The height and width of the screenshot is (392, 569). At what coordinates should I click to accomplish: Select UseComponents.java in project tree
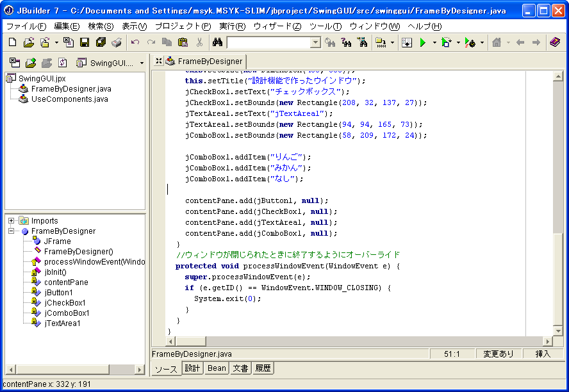69,99
